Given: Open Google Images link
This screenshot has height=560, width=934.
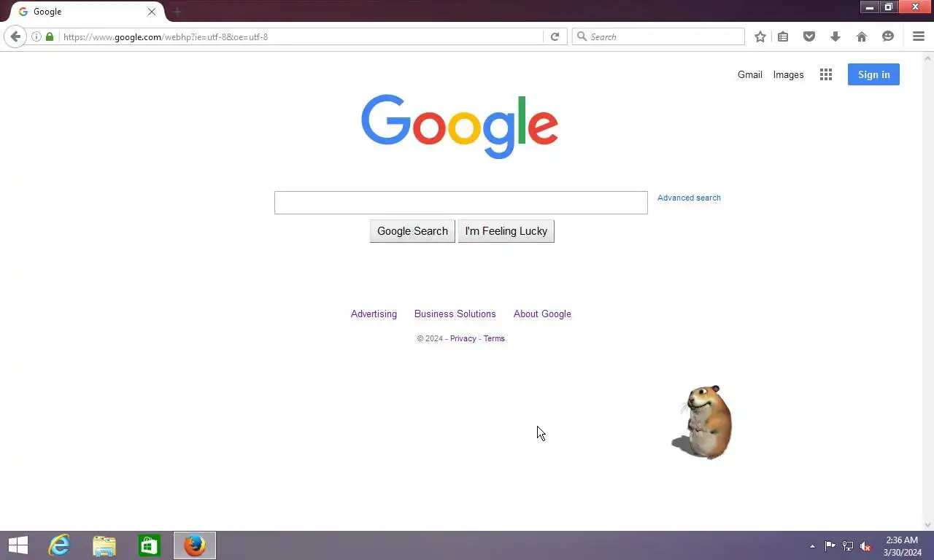Looking at the screenshot, I should 788,74.
